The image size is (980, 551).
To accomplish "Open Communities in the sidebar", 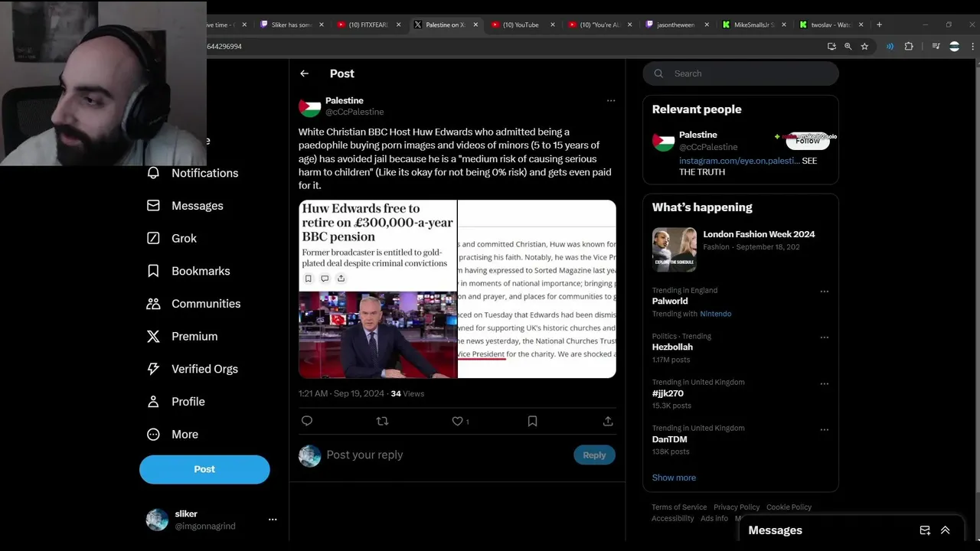I will (193, 304).
